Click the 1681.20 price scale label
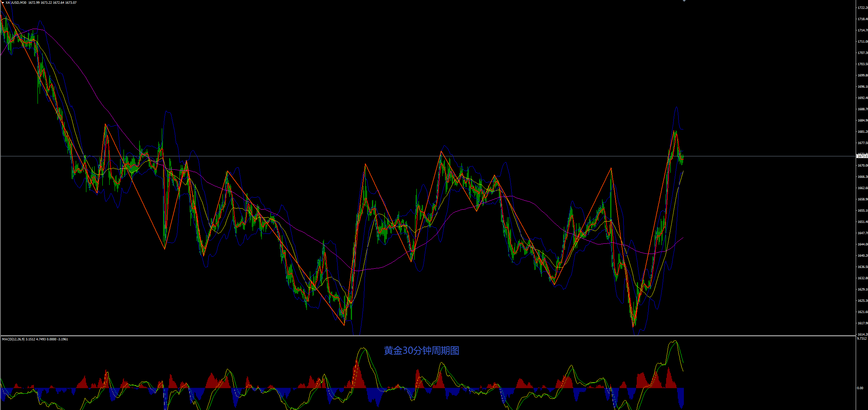 (x=863, y=132)
